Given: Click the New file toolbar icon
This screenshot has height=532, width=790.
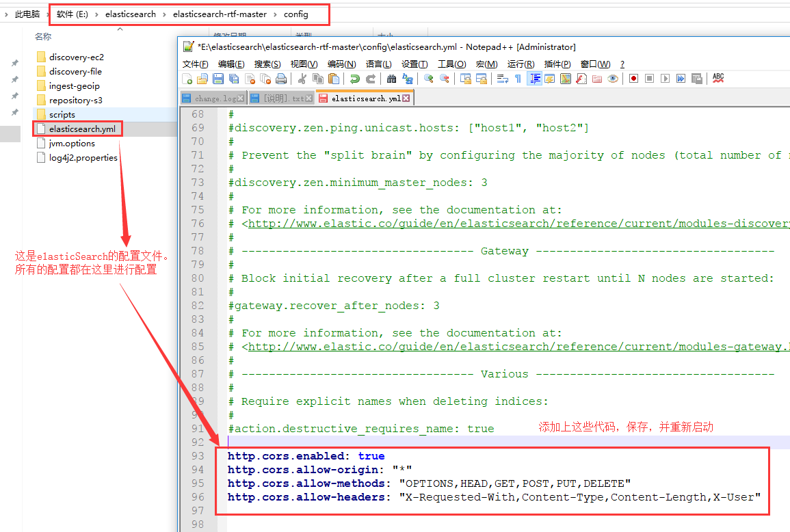Looking at the screenshot, I should pos(187,79).
